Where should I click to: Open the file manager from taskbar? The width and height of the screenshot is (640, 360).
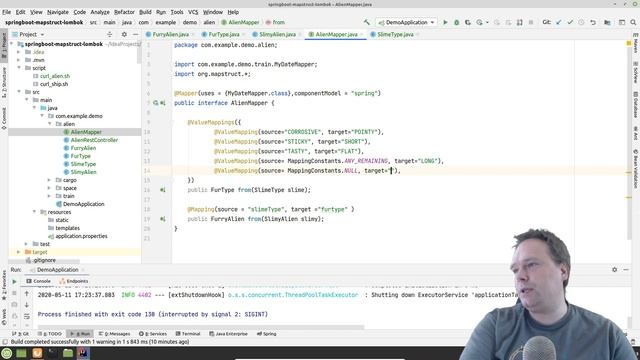[x=68, y=353]
